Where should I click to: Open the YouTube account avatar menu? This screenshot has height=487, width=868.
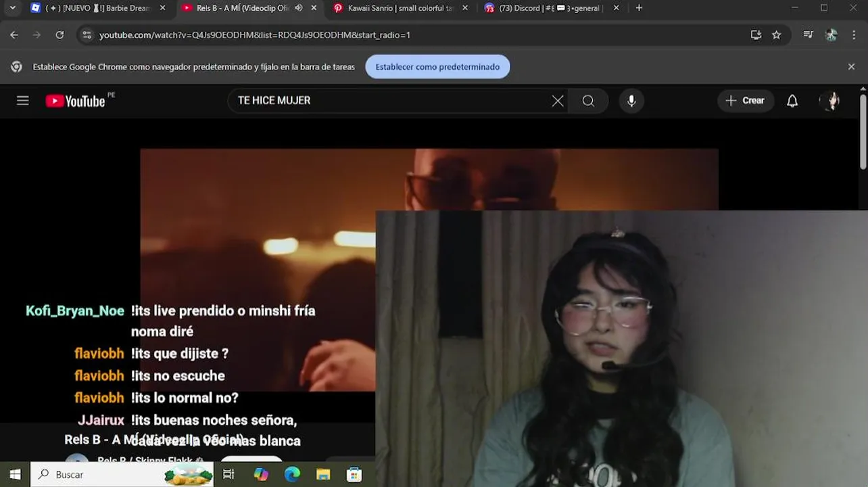pos(829,101)
